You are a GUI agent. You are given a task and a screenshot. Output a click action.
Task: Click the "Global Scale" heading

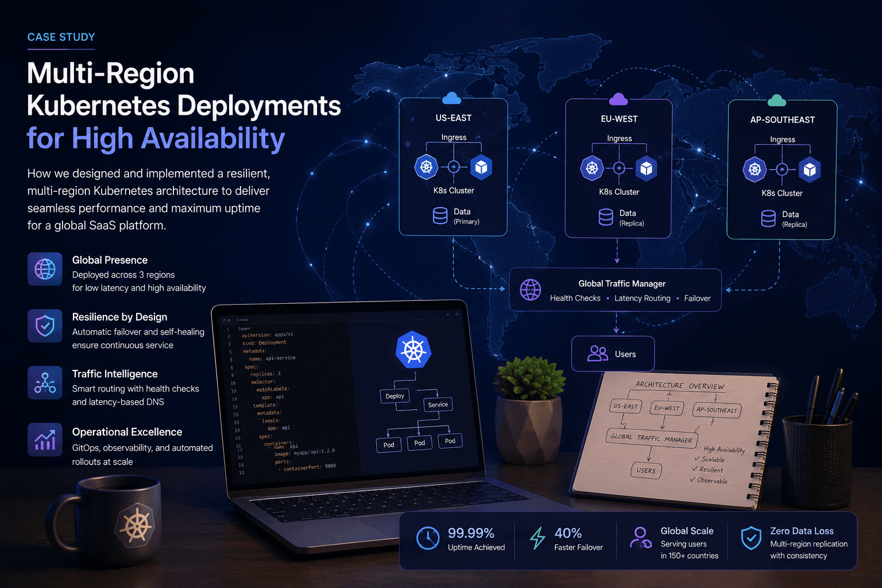687,531
